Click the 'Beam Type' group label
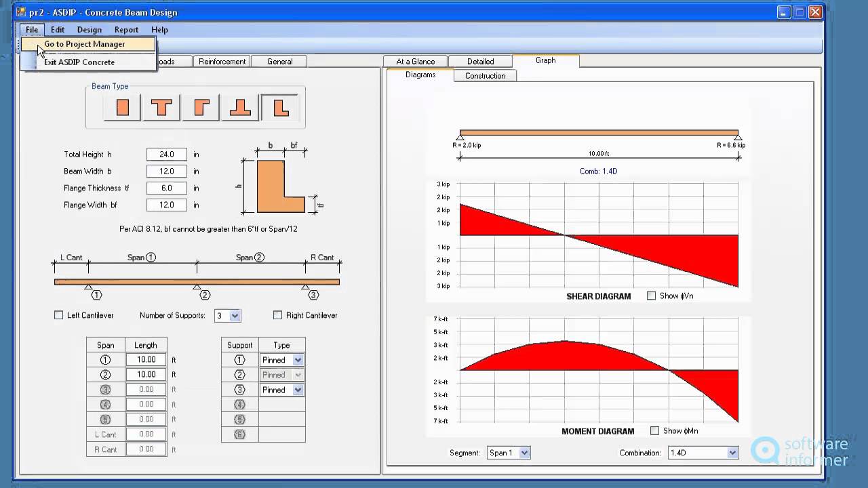This screenshot has height=488, width=868. [x=110, y=87]
